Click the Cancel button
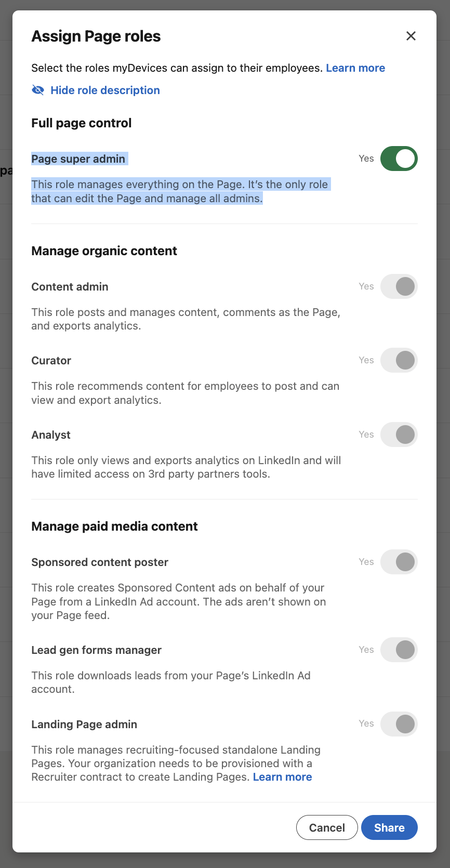 pos(327,827)
